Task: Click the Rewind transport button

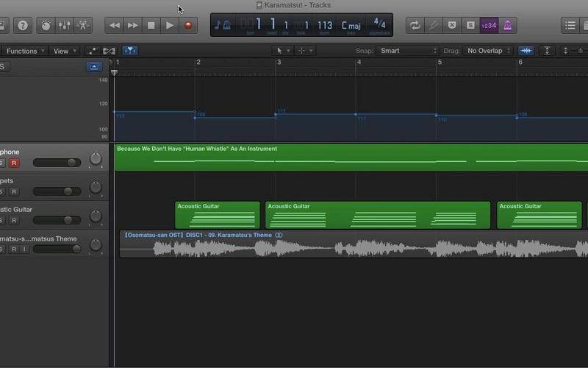Action: (x=115, y=25)
